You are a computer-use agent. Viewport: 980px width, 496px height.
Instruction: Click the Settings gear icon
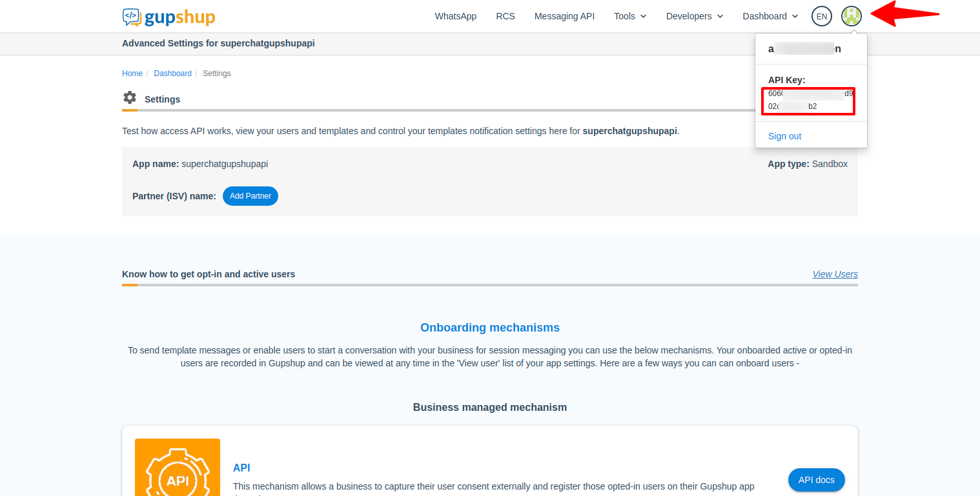tap(130, 98)
